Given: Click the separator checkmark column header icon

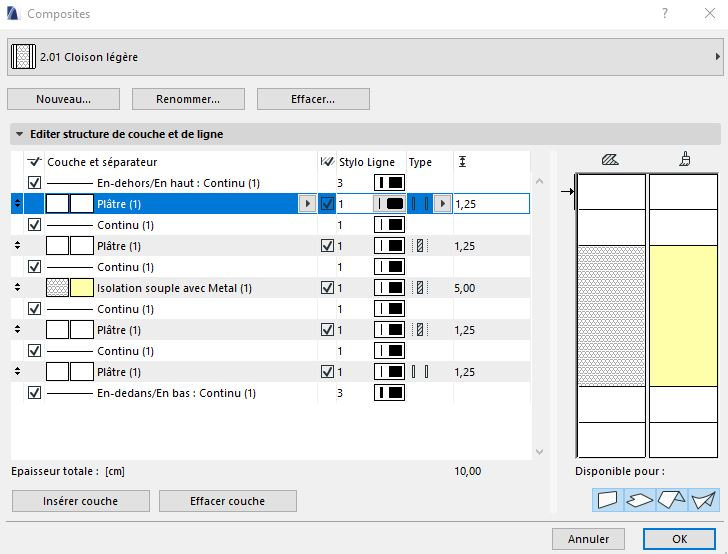Looking at the screenshot, I should click(x=34, y=162).
